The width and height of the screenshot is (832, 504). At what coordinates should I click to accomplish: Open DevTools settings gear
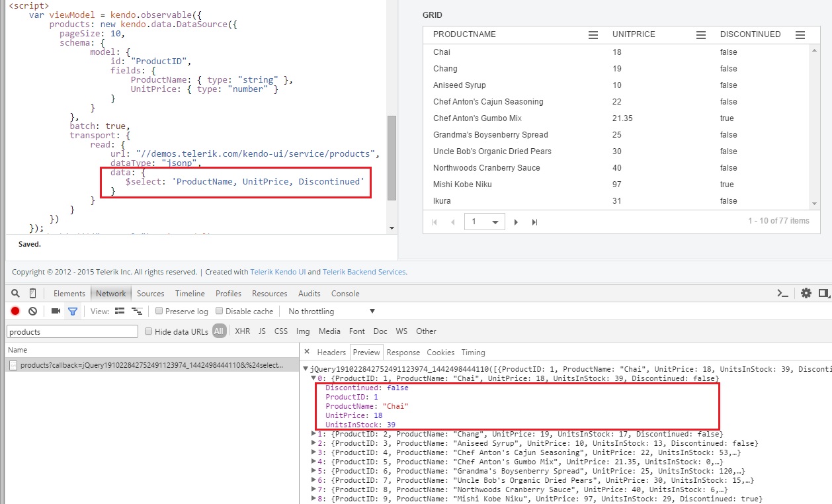(x=806, y=293)
